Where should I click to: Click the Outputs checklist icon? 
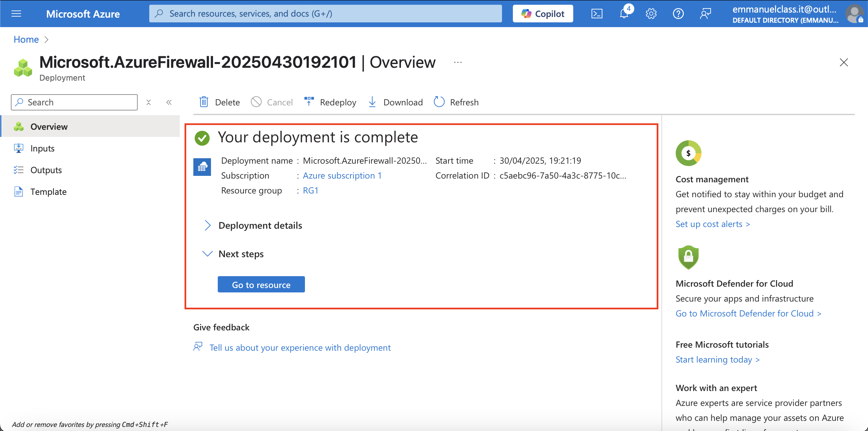[19, 170]
